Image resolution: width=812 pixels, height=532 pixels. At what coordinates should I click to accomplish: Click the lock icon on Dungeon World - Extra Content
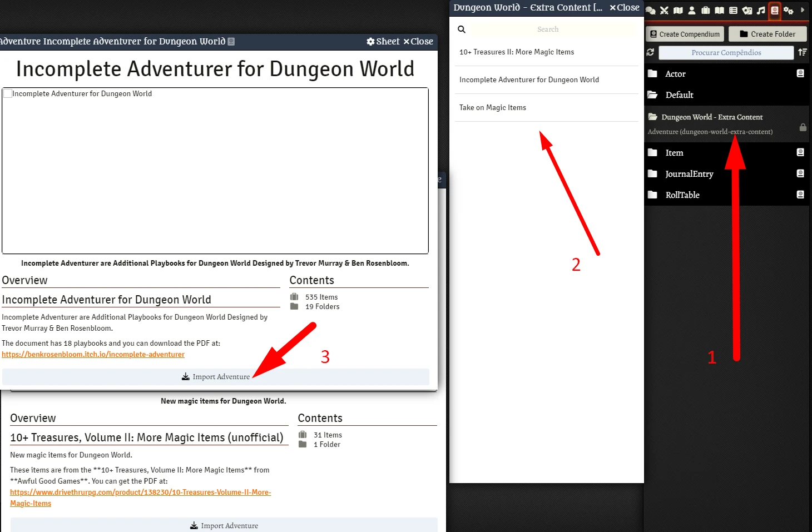pyautogui.click(x=803, y=127)
